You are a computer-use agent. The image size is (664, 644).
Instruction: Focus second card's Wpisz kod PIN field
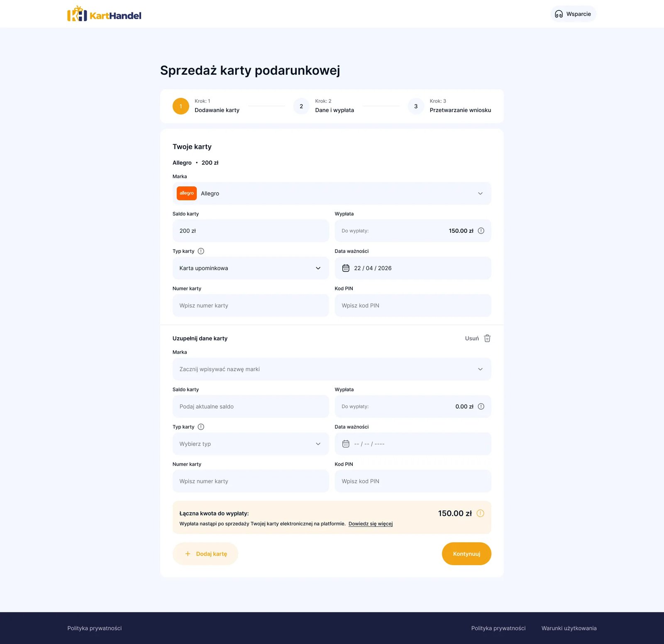[413, 481]
